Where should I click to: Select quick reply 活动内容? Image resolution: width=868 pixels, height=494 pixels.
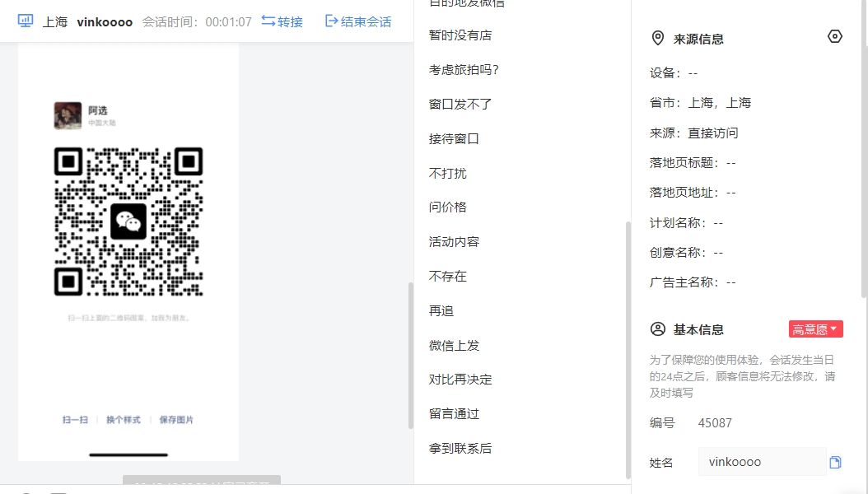pos(454,242)
